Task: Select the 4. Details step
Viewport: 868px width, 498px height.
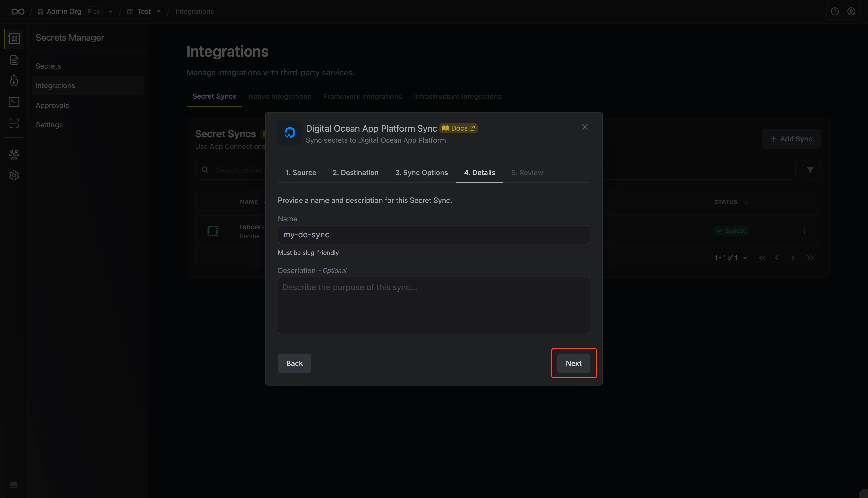Action: (x=479, y=172)
